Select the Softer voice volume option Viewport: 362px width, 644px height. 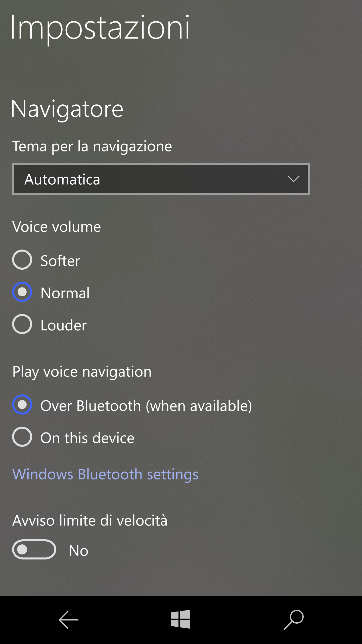click(47, 260)
